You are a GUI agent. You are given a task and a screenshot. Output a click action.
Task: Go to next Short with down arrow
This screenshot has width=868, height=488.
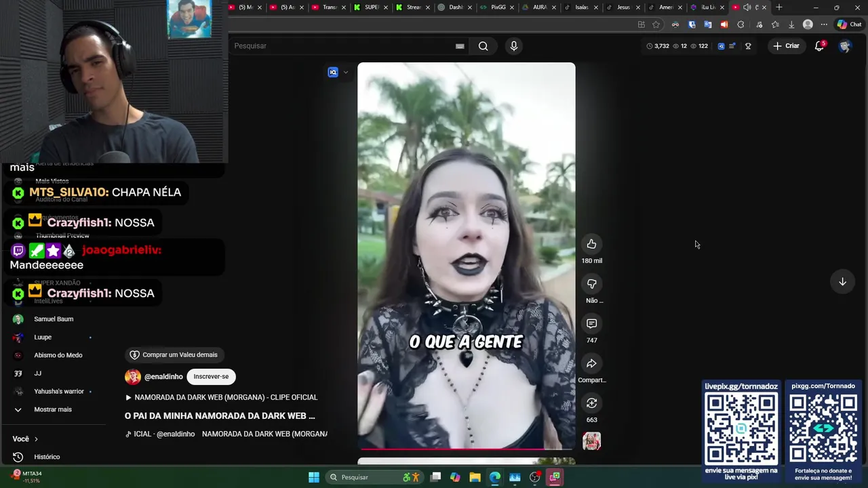[842, 282]
